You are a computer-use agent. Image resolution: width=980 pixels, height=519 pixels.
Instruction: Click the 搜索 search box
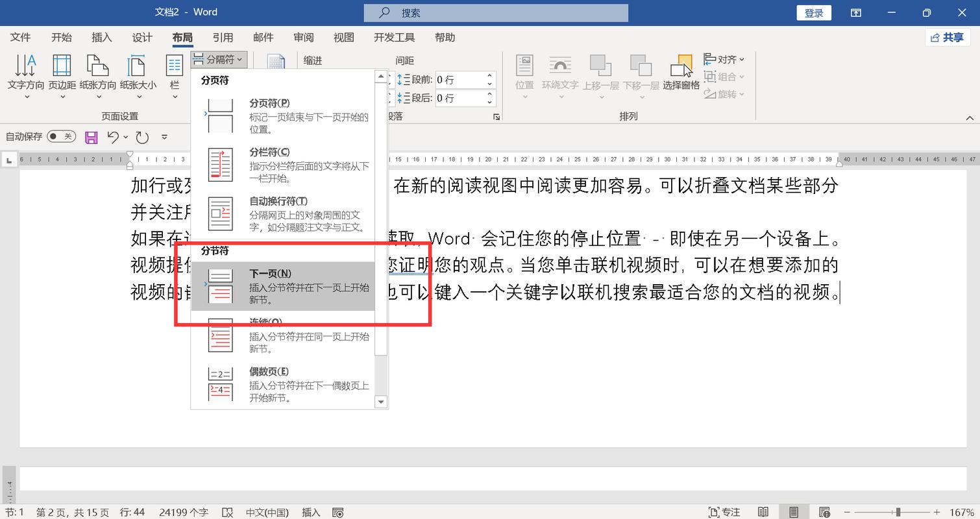click(x=496, y=13)
